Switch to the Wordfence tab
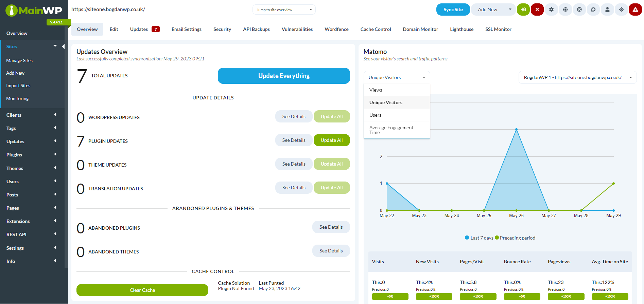Image resolution: width=644 pixels, height=304 pixels. pyautogui.click(x=337, y=29)
